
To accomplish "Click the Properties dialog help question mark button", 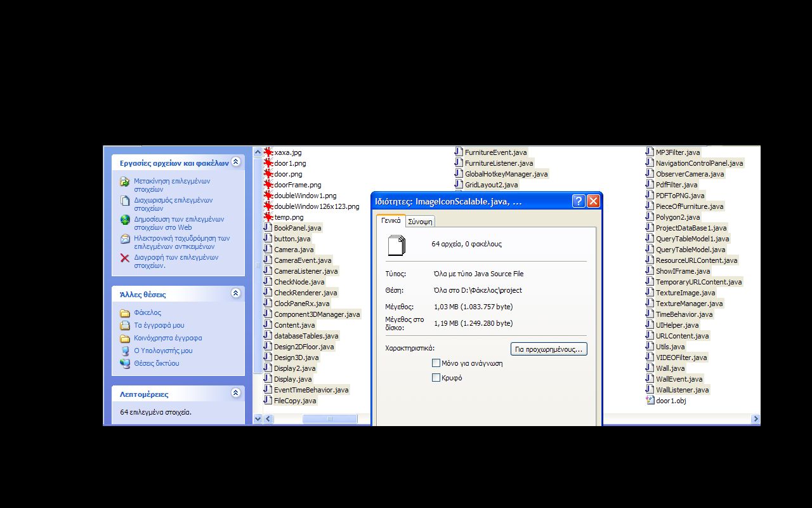I will 579,201.
